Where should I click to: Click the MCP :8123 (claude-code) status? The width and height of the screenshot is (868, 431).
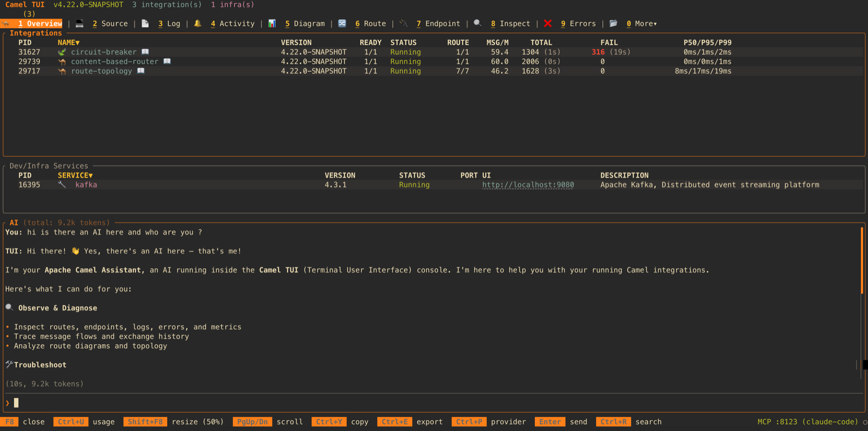(x=808, y=422)
